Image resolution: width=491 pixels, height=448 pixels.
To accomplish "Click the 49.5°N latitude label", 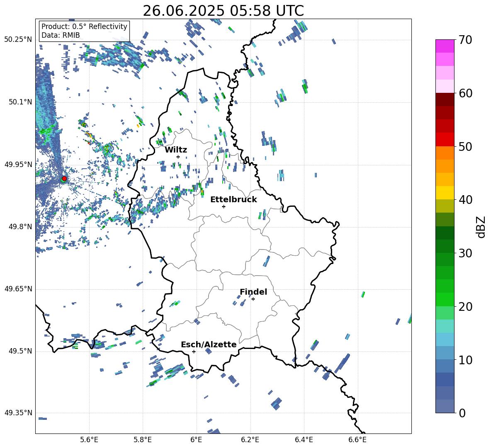I will click(x=20, y=351).
